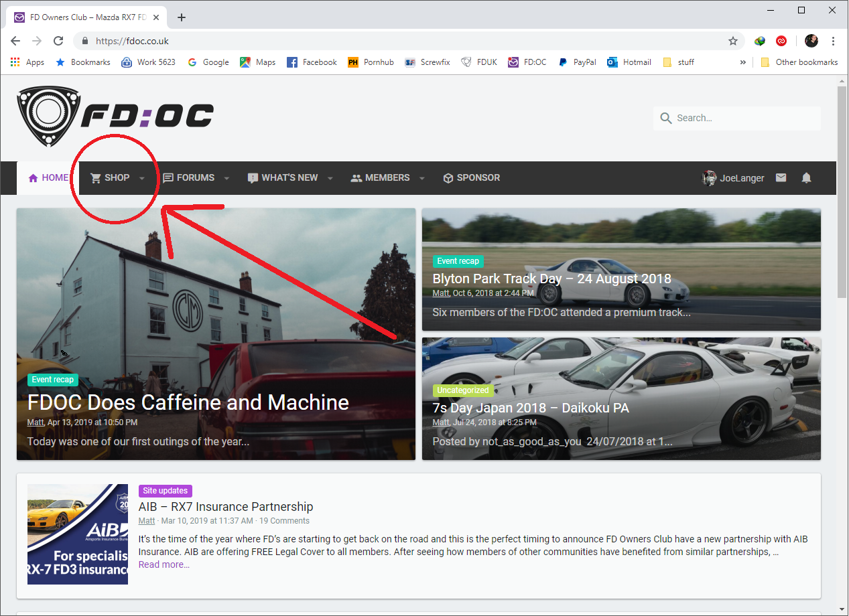849x616 pixels.
Task: Click the red extension icon in toolbar
Action: click(x=781, y=41)
